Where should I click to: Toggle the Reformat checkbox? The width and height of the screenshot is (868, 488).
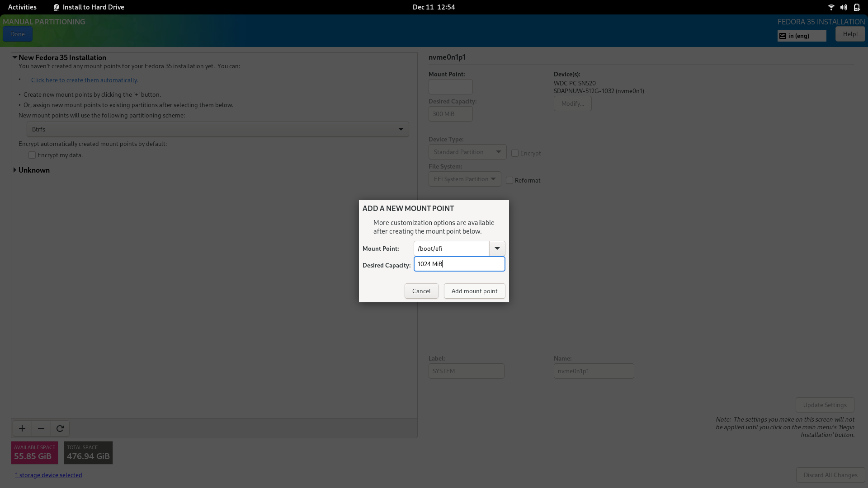coord(509,180)
